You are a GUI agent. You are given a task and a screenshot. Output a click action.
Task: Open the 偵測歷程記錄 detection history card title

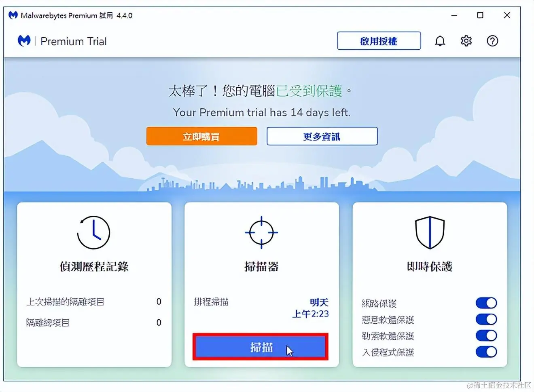point(94,267)
